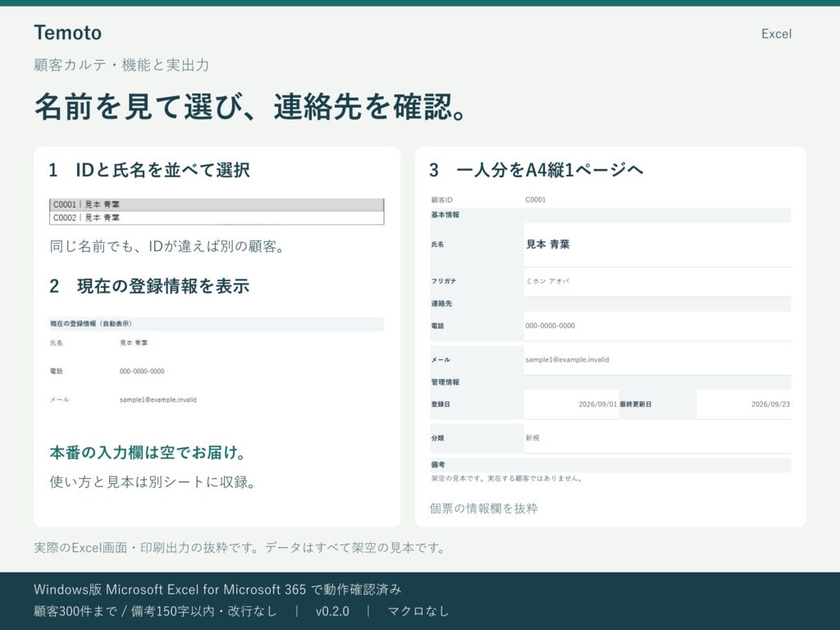Click the 基本情報 section bar

pyautogui.click(x=610, y=216)
